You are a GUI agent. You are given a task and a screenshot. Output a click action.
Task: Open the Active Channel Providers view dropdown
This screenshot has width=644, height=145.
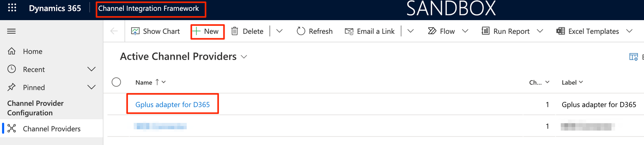tap(244, 57)
